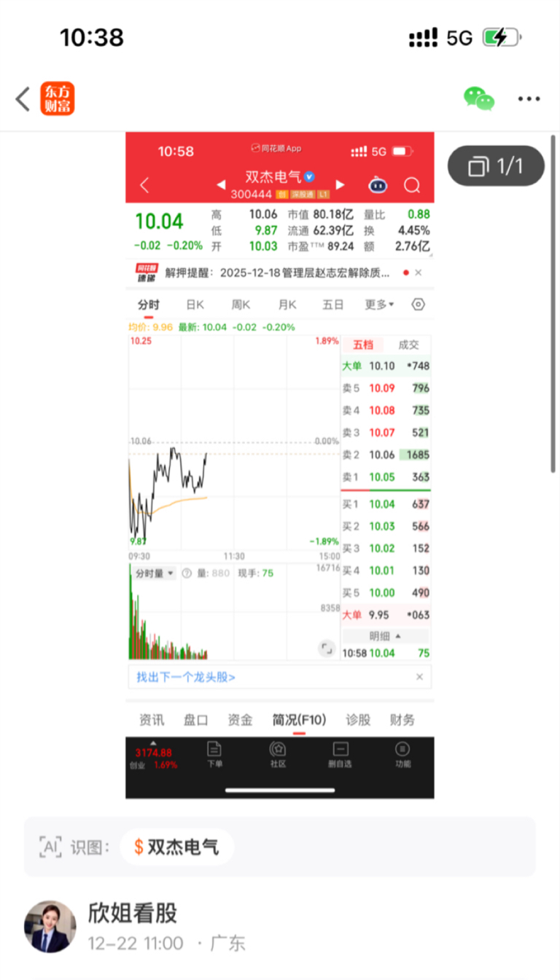Open search with the magnifier icon
Image resolution: width=560 pixels, height=980 pixels.
[412, 185]
